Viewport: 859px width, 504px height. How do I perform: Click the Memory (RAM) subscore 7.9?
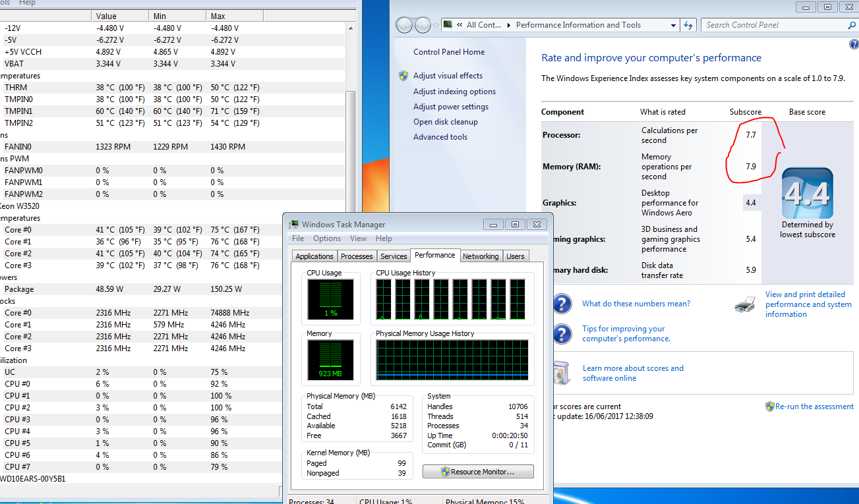750,167
